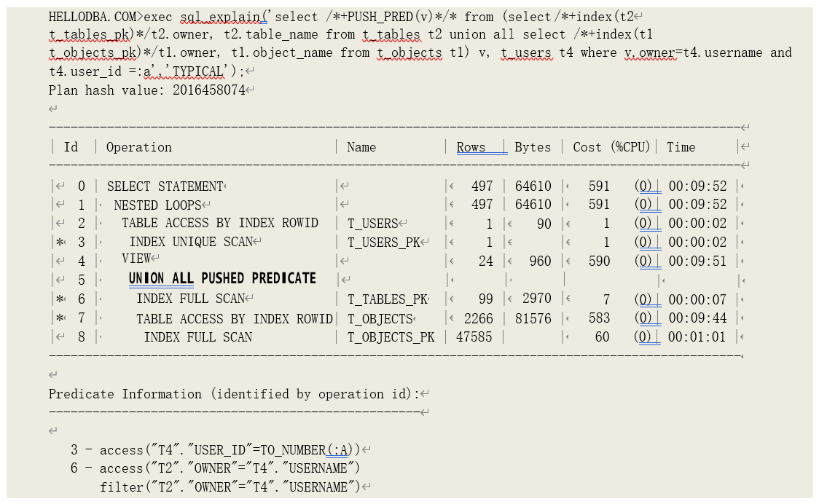Click the Cost (%CPU) column header
The height and width of the screenshot is (504, 819).
pos(611,147)
